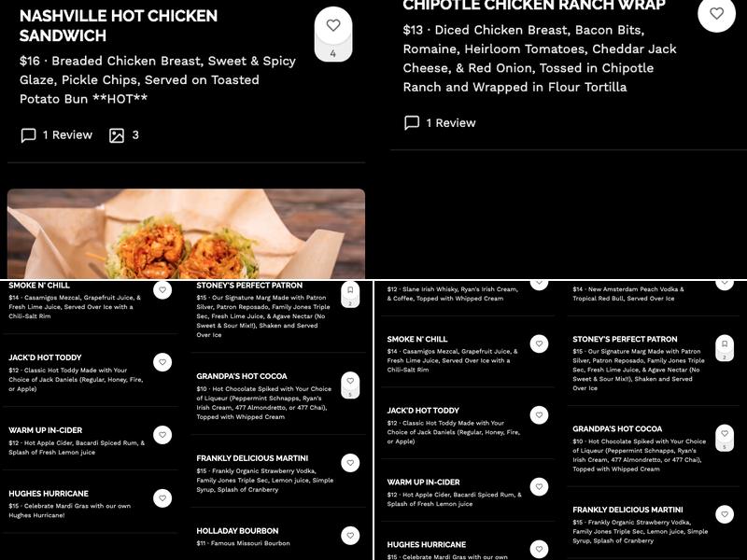Open the Nashville Hot Chicken Sandwich title

click(119, 26)
